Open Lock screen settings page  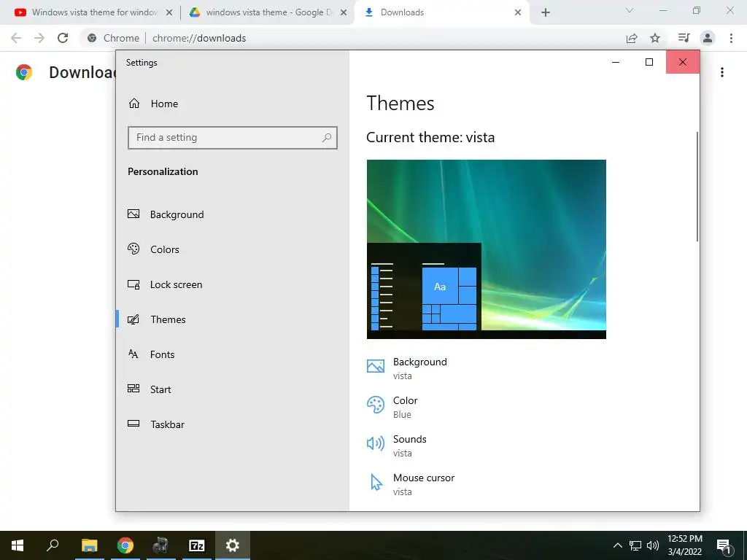(x=164, y=285)
